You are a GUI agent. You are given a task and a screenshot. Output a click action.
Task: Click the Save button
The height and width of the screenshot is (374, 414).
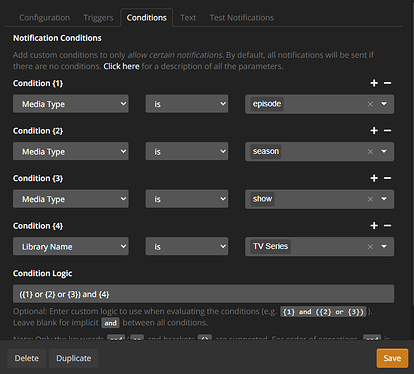pos(392,358)
